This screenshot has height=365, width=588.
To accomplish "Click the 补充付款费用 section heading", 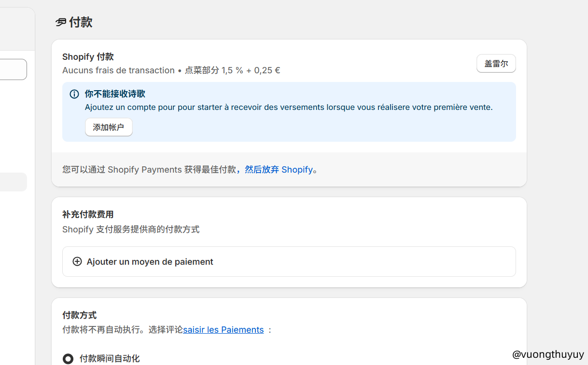I will click(x=88, y=215).
